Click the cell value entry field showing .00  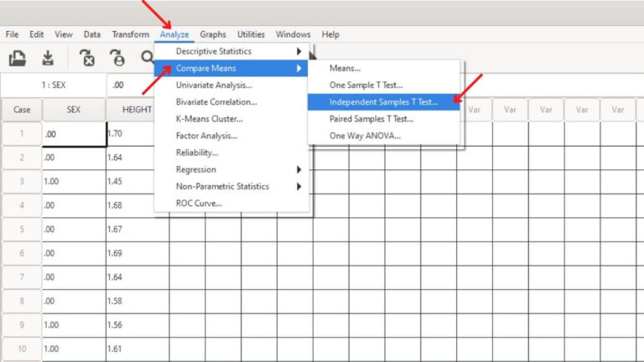(131, 85)
